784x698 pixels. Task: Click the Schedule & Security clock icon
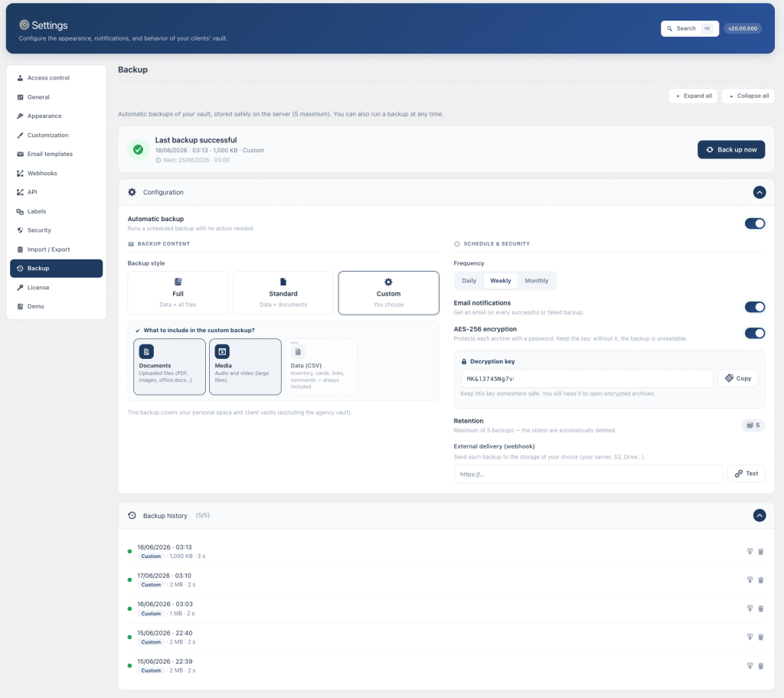pyautogui.click(x=457, y=244)
